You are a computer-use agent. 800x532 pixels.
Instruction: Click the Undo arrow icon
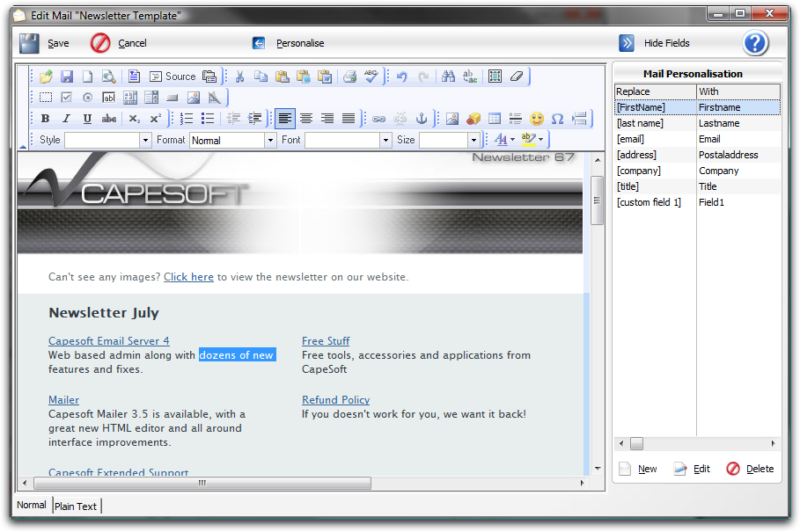click(402, 77)
